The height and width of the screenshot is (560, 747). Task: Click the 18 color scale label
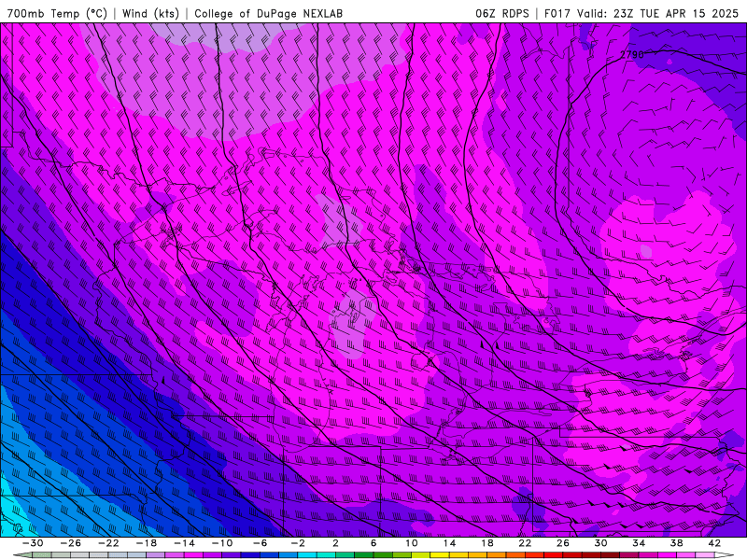(486, 543)
